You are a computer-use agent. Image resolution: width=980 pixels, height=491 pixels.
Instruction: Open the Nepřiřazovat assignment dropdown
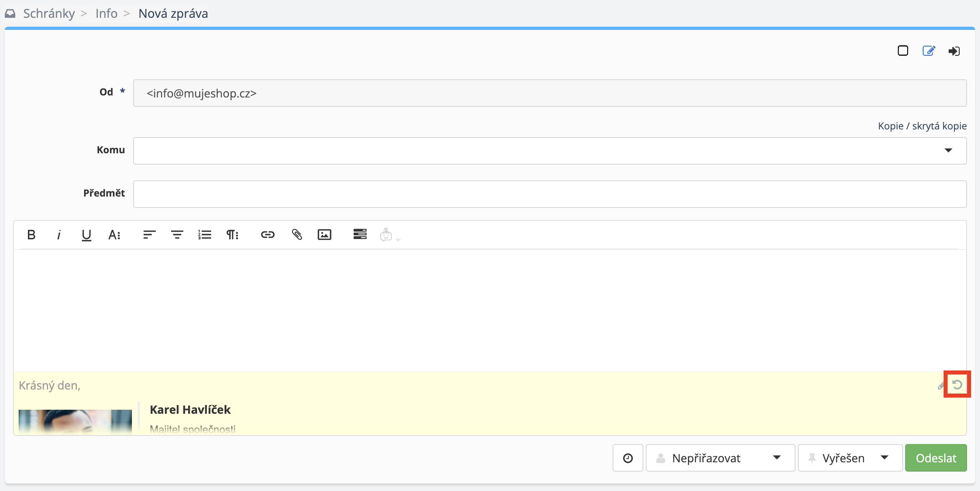(x=720, y=458)
